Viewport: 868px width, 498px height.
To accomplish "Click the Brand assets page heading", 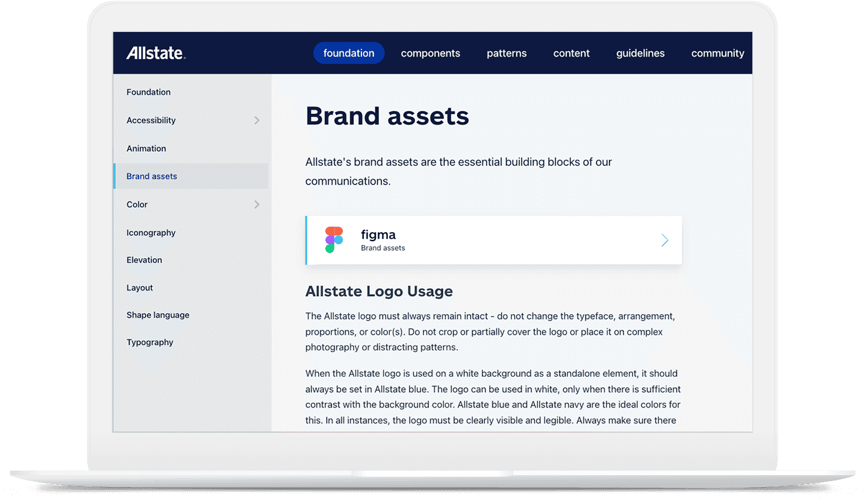I will pos(387,116).
